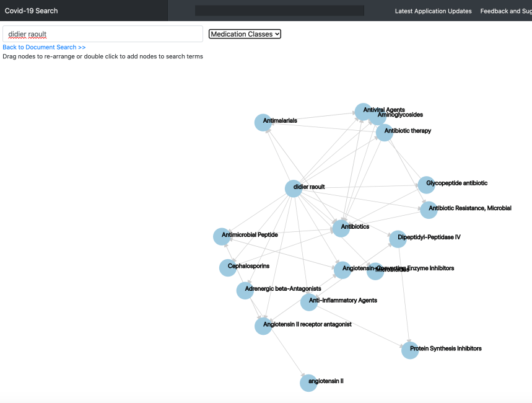Open the Medication Classes dropdown
The width and height of the screenshot is (532, 403).
[x=245, y=34]
